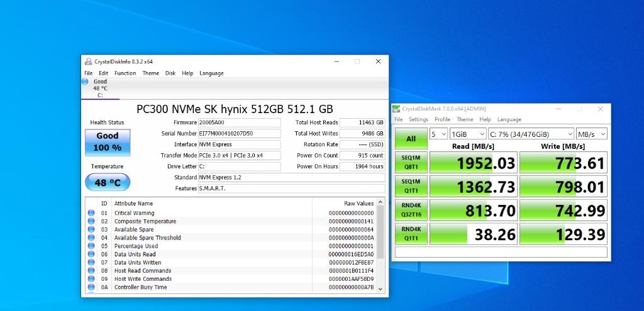
Task: Click status orb for Critical Warning row
Action: tap(91, 213)
